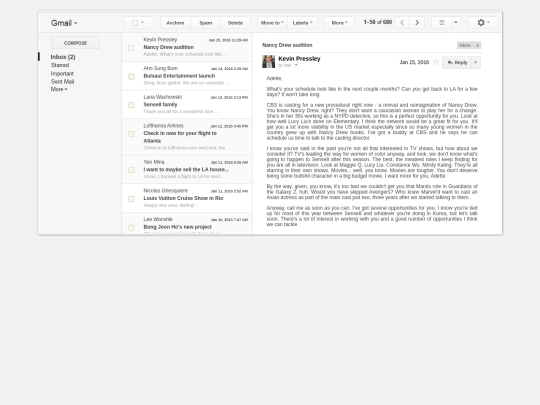The image size is (540, 405).
Task: Click the 1–50 of 680 message count
Action: point(378,22)
